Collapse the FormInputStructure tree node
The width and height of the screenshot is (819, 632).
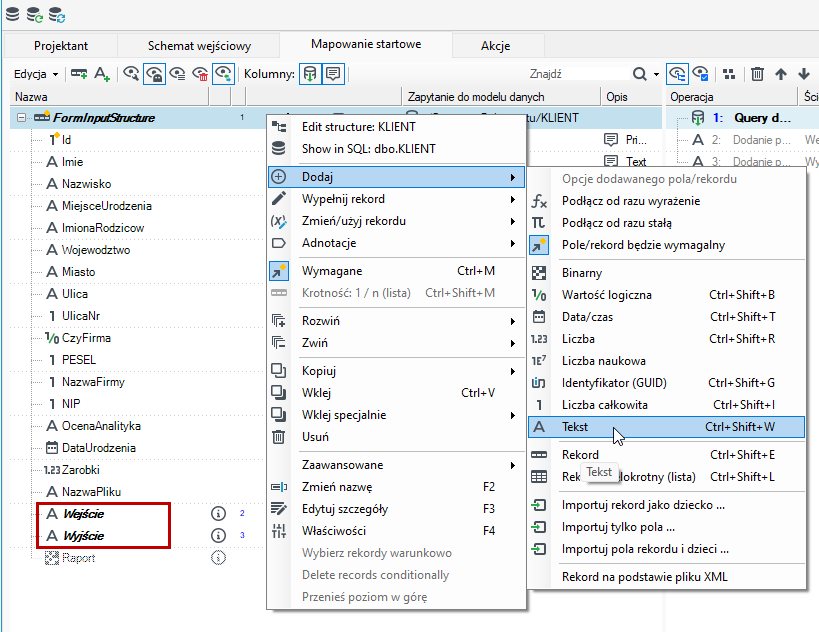(x=21, y=118)
